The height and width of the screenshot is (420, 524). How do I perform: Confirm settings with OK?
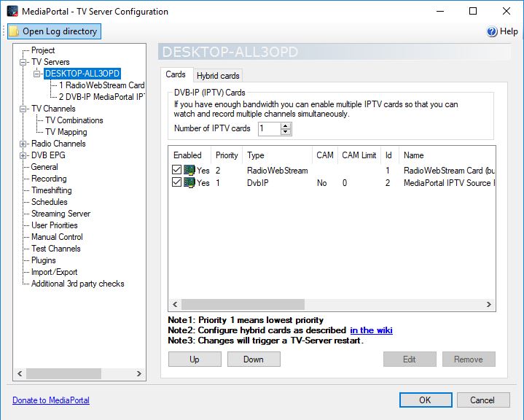[x=426, y=400]
